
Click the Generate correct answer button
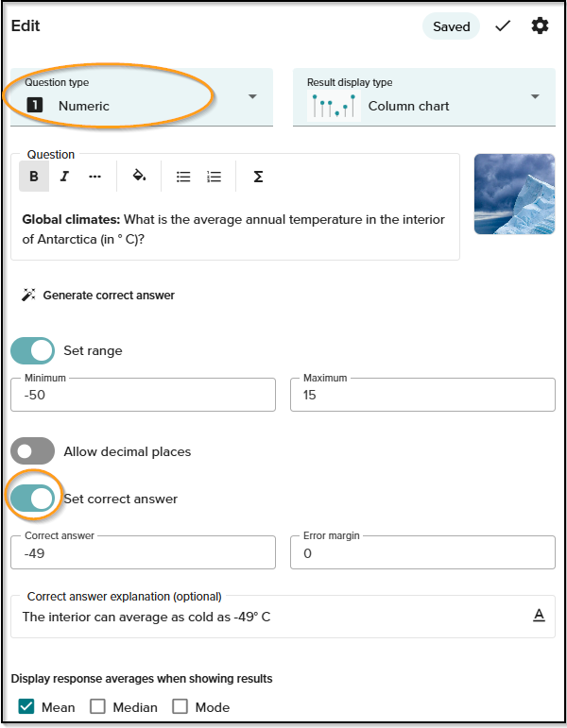98,295
